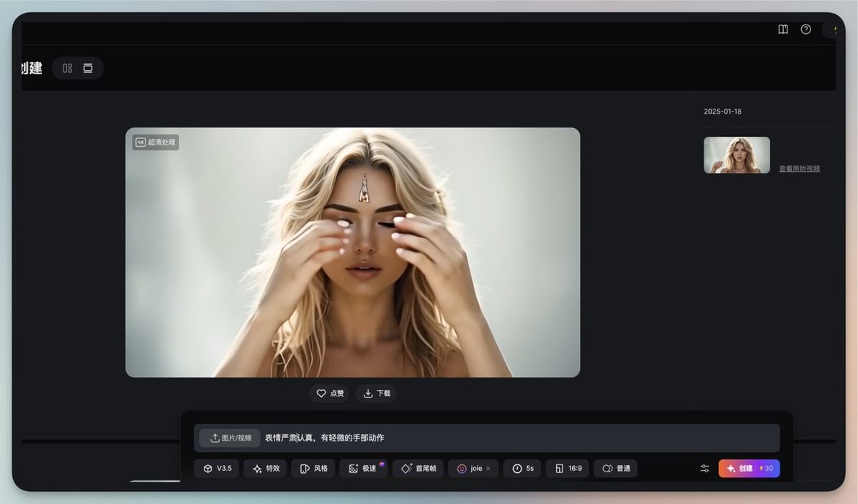Upload media with 图片/视频 button
Viewport: 858px width, 504px height.
pyautogui.click(x=230, y=438)
